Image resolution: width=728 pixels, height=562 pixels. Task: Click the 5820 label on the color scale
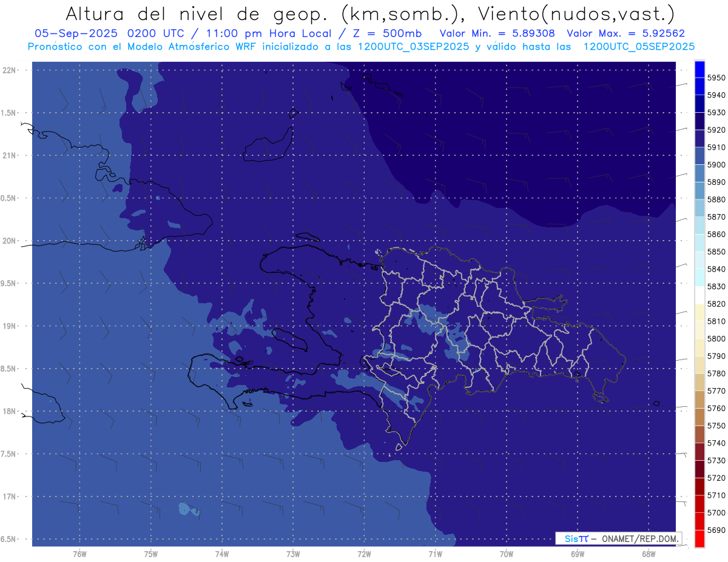(x=716, y=304)
